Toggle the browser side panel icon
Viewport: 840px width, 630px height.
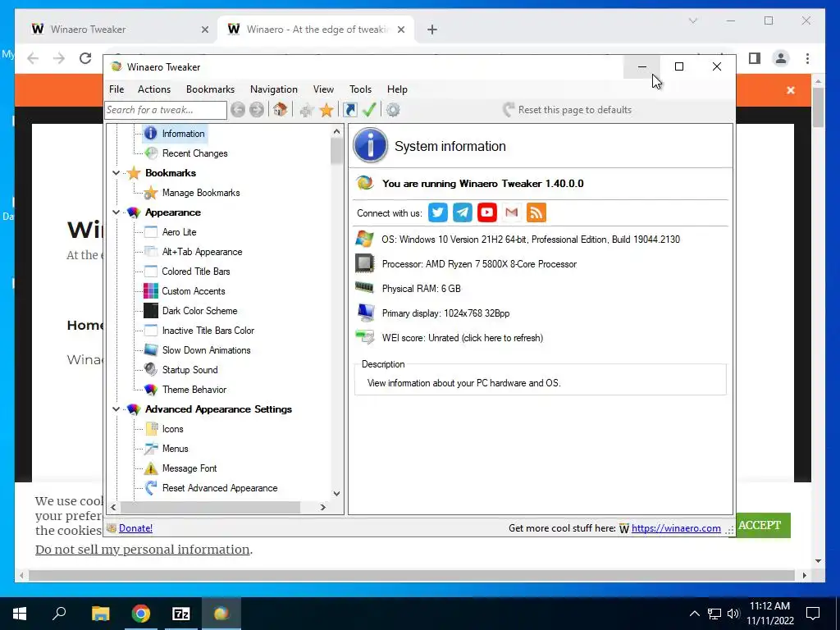coord(755,58)
